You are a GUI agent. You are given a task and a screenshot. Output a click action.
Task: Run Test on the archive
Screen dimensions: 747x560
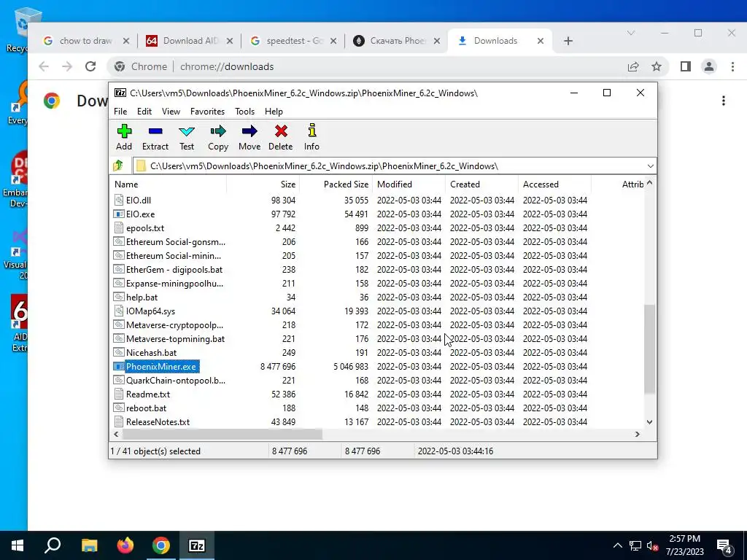point(187,137)
